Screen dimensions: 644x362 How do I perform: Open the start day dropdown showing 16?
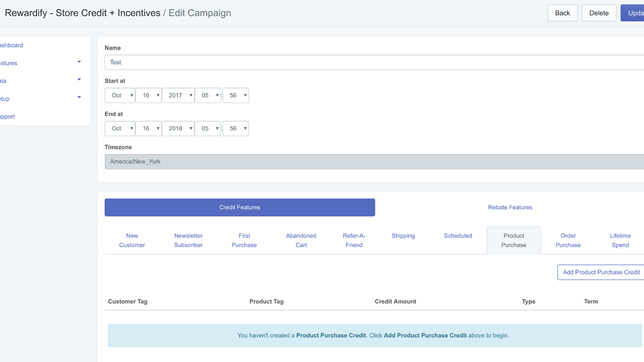[148, 95]
